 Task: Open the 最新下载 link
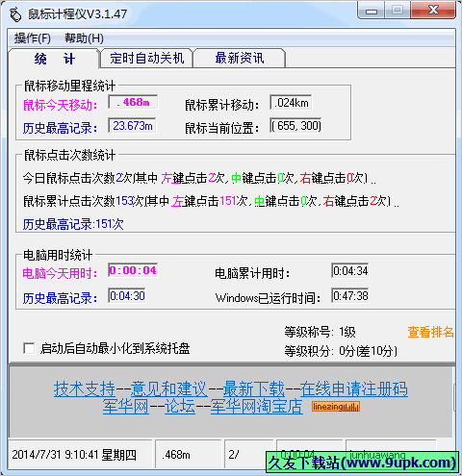[x=254, y=388]
